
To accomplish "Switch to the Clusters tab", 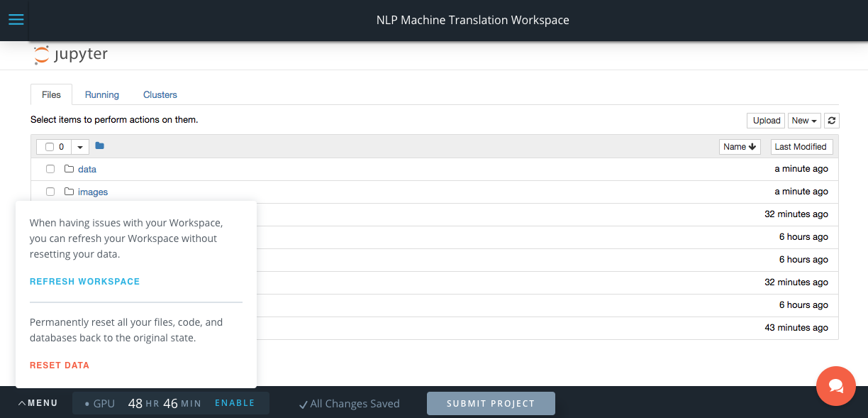I will tap(160, 94).
